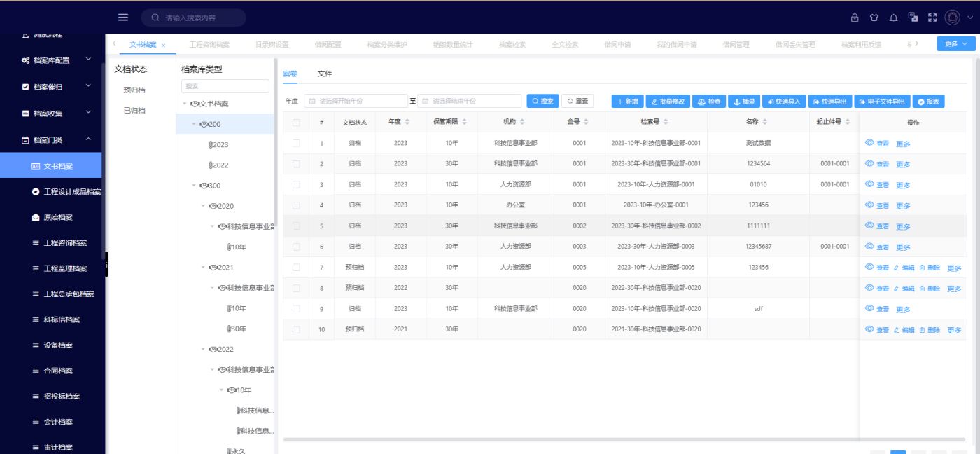Close the 文书档案 tab
This screenshot has width=980, height=454.
pos(163,45)
